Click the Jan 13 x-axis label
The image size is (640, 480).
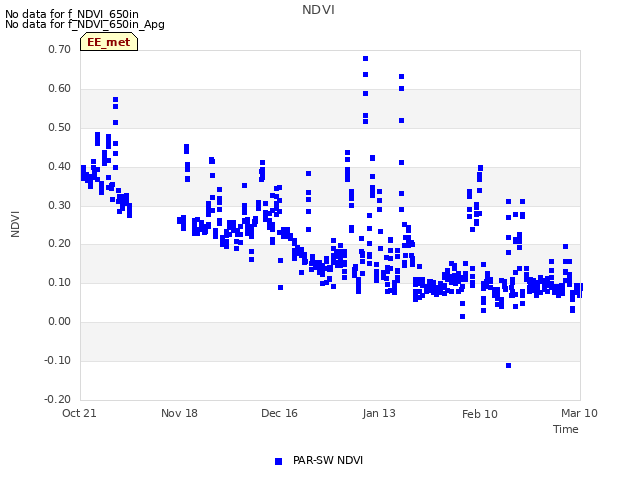click(x=379, y=413)
